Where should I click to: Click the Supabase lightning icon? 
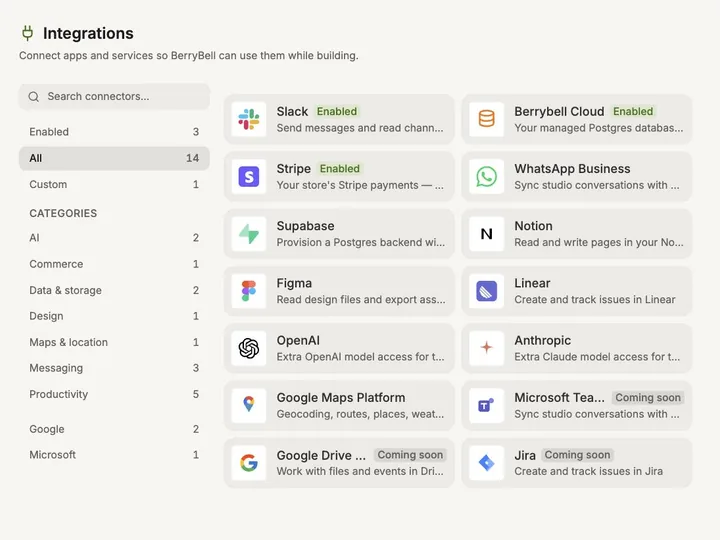click(x=249, y=234)
